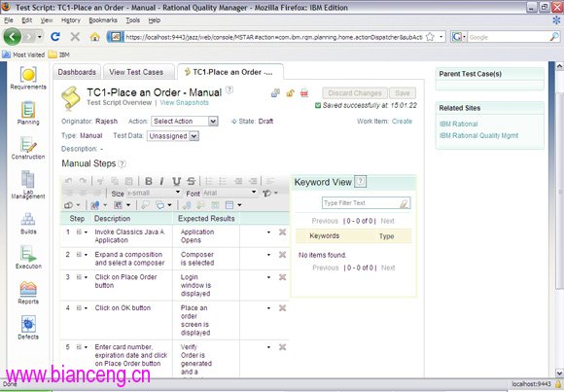The image size is (564, 392).
Task: Open IBM Rational Quality Mgmt link
Action: [x=478, y=136]
